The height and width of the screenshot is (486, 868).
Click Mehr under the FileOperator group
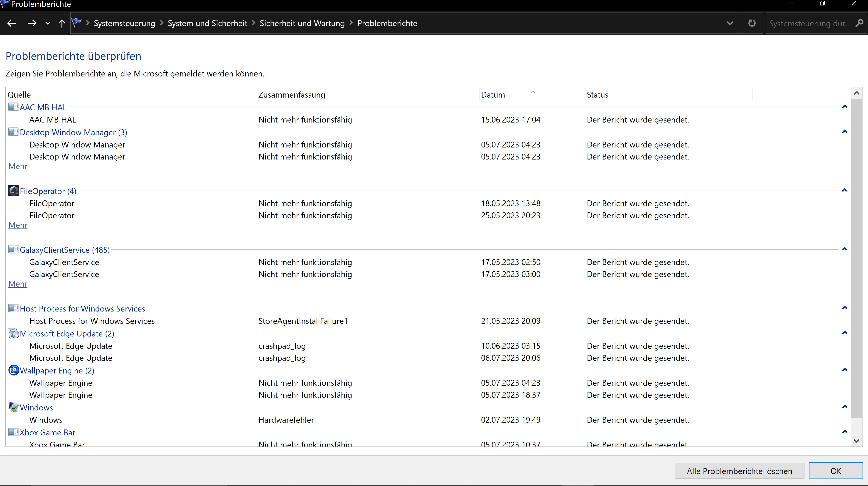pyautogui.click(x=18, y=225)
